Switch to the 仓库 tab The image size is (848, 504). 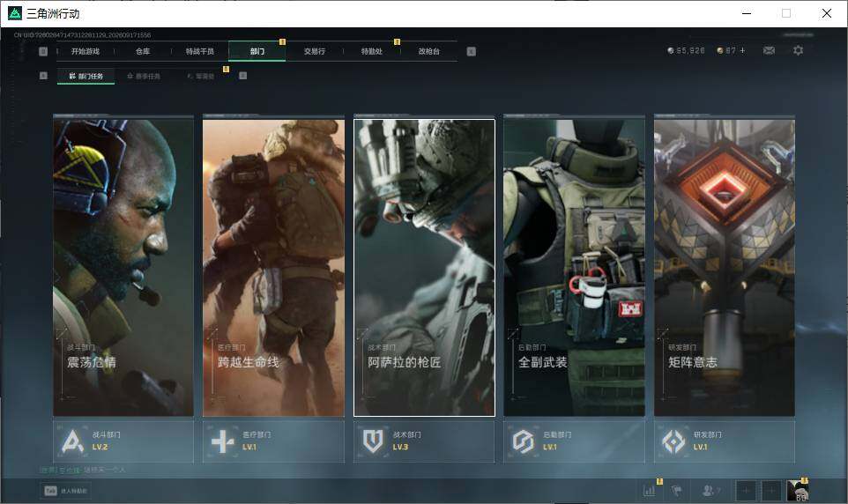coord(143,51)
